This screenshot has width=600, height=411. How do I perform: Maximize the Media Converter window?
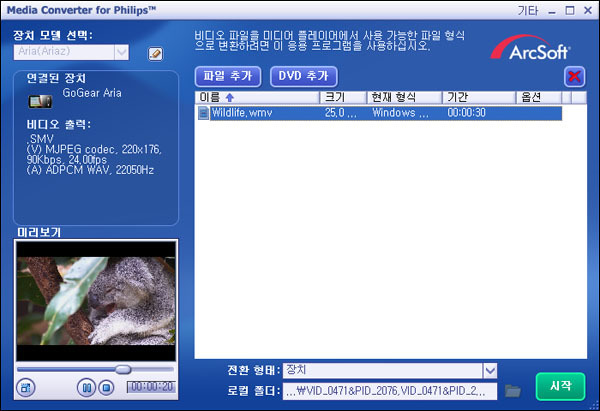570,11
